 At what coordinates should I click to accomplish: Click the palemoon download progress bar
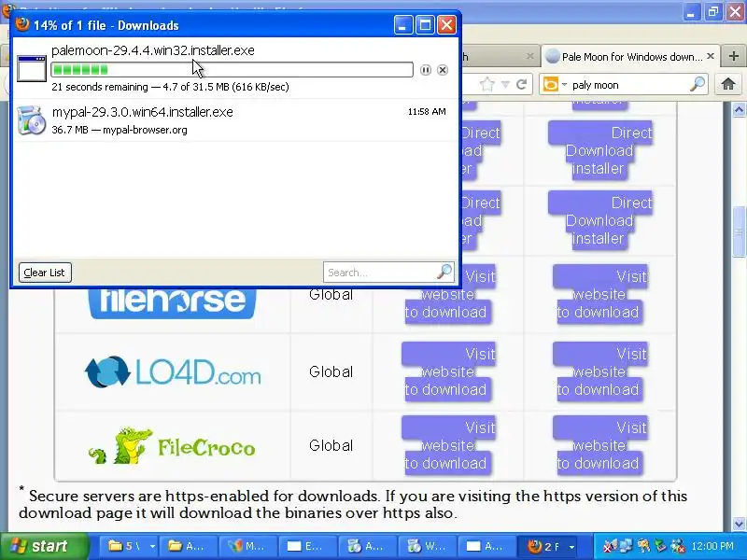(232, 70)
